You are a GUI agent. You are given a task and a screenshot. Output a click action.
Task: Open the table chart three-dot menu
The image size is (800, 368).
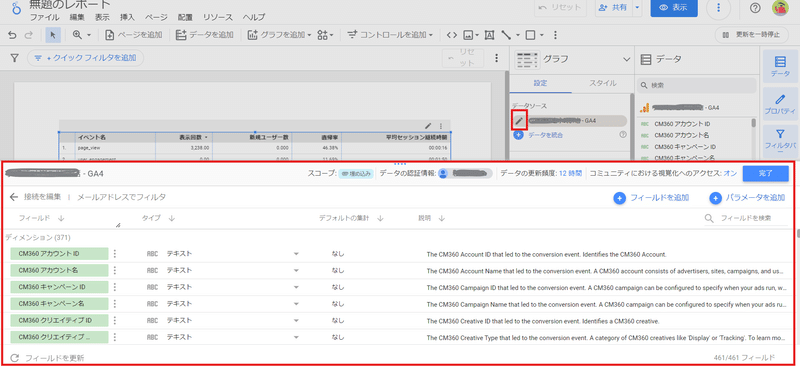(x=441, y=126)
